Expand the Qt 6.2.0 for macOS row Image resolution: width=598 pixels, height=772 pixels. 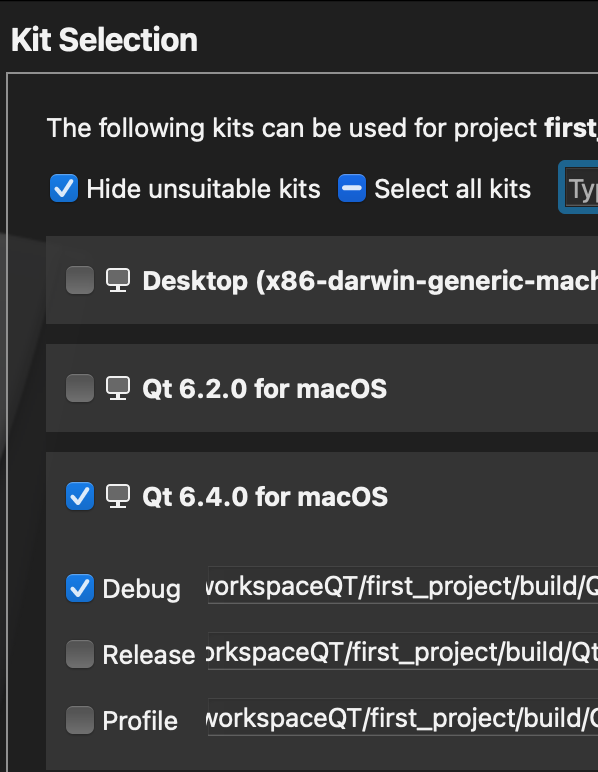322,388
